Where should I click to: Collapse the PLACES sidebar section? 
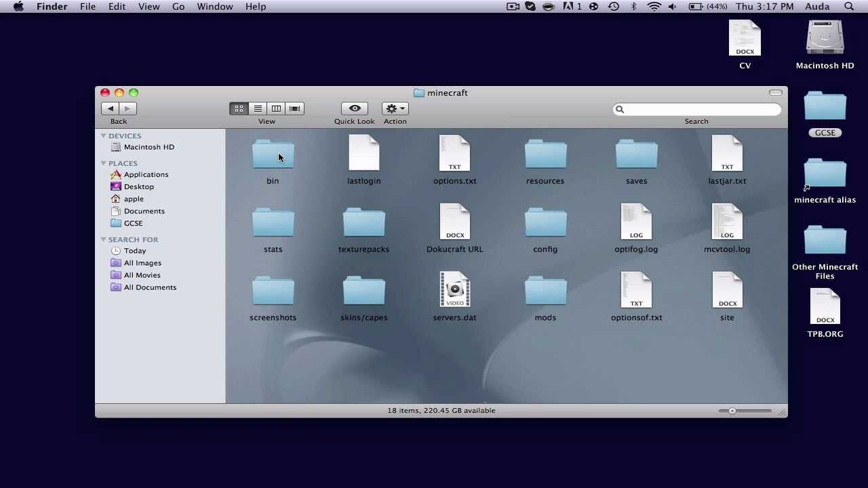click(x=104, y=163)
